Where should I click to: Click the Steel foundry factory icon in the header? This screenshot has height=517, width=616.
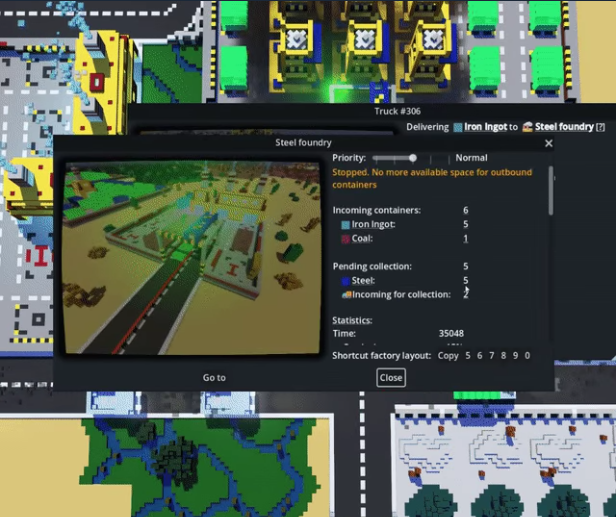[527, 127]
